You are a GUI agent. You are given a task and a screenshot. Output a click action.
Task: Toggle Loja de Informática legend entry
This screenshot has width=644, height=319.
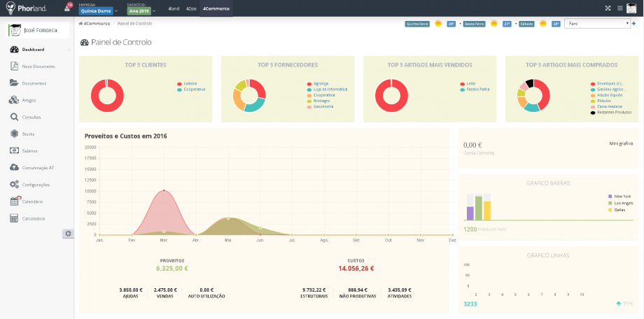point(328,90)
